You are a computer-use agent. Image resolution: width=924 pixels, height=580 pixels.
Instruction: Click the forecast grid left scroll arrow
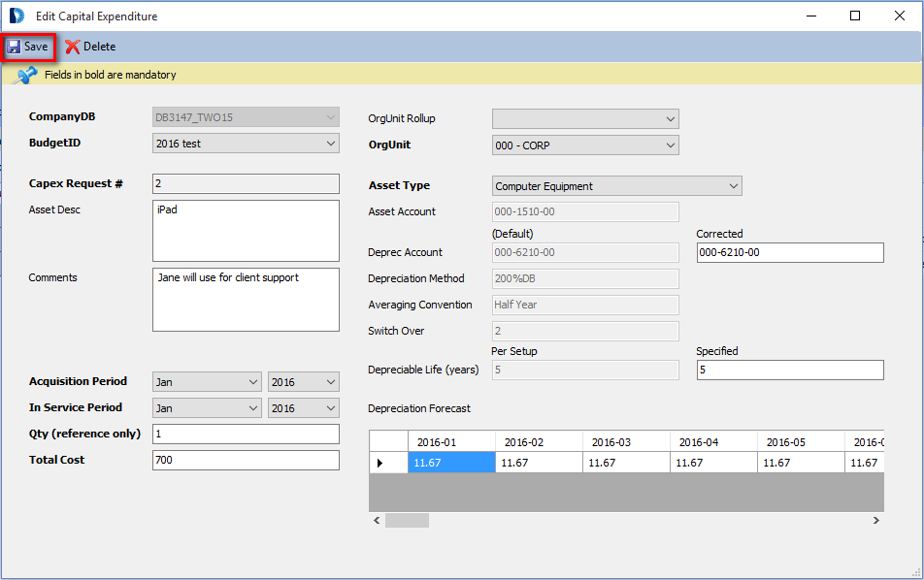point(378,521)
